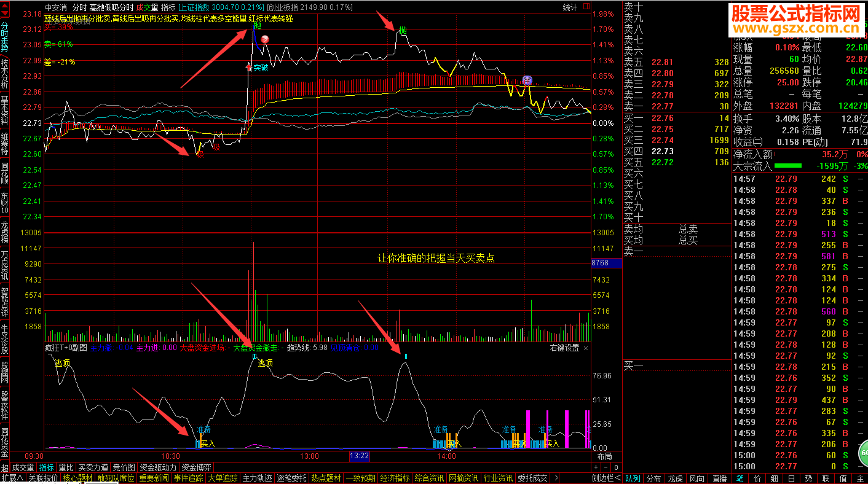Click the 超 button at bottom left
868x484 pixels.
point(5,468)
